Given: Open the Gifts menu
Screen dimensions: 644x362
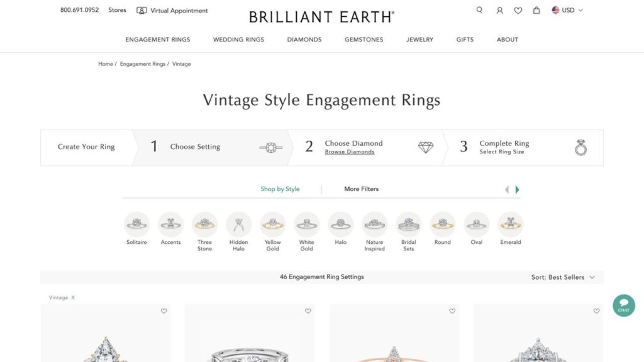Looking at the screenshot, I should [x=465, y=40].
